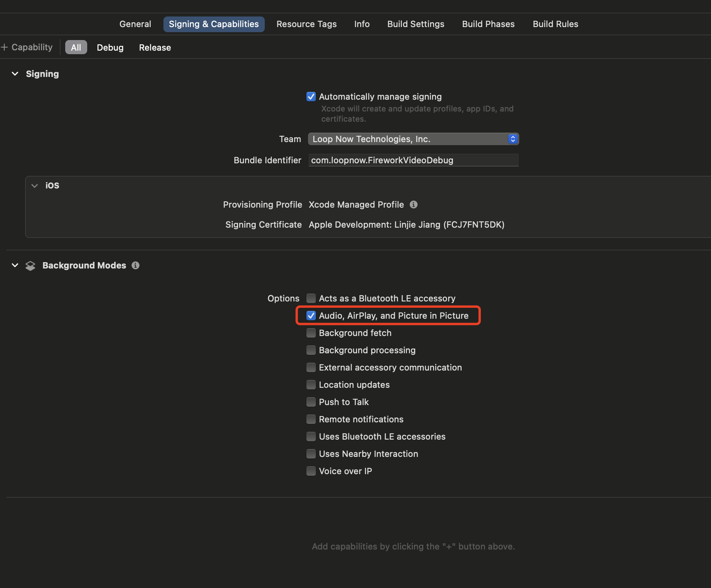Collapse the Signing section

(15, 74)
